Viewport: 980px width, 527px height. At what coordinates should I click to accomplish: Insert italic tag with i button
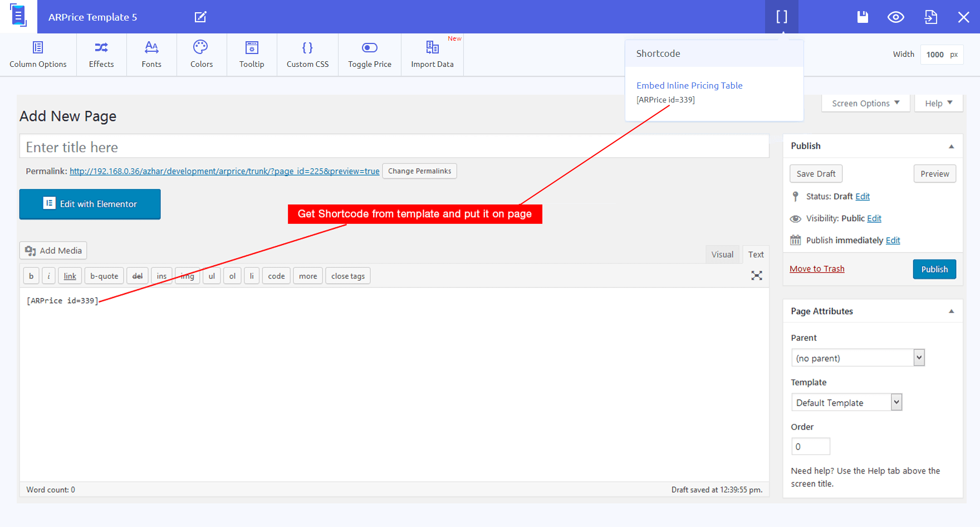48,276
